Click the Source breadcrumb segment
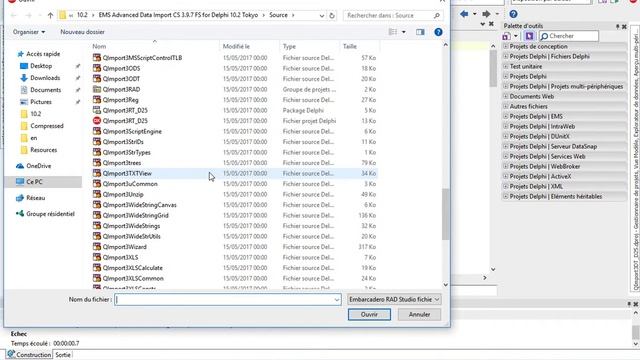This screenshot has width=640, height=360. pos(278,15)
